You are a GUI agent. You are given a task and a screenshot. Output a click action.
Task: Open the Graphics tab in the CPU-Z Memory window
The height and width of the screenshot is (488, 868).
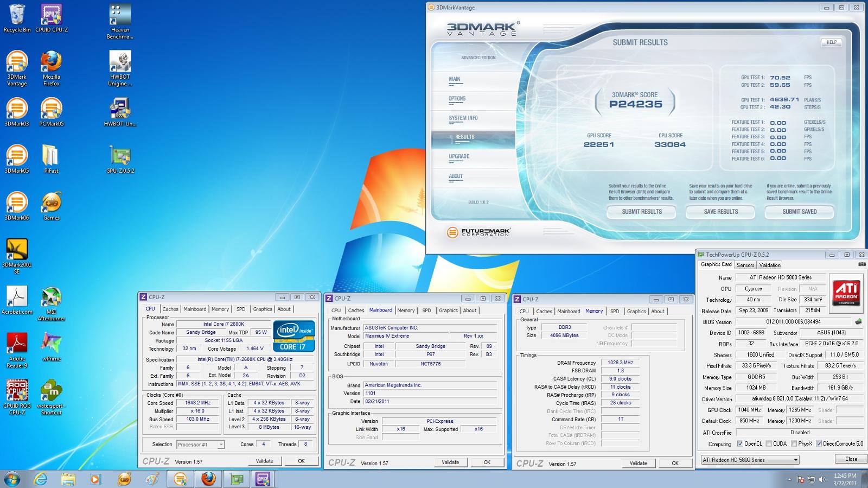point(636,311)
